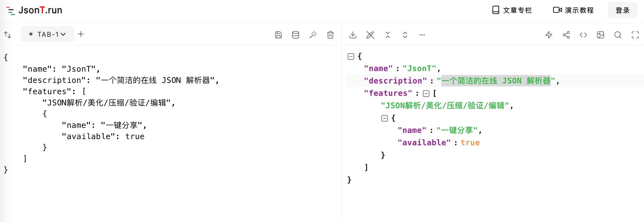Click the "description" key in tree view
The width and height of the screenshot is (644, 222).
395,81
